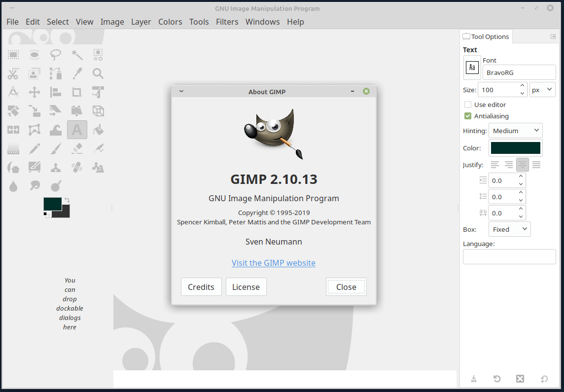This screenshot has height=392, width=564.
Task: Choose the Crop tool
Action: click(x=77, y=92)
